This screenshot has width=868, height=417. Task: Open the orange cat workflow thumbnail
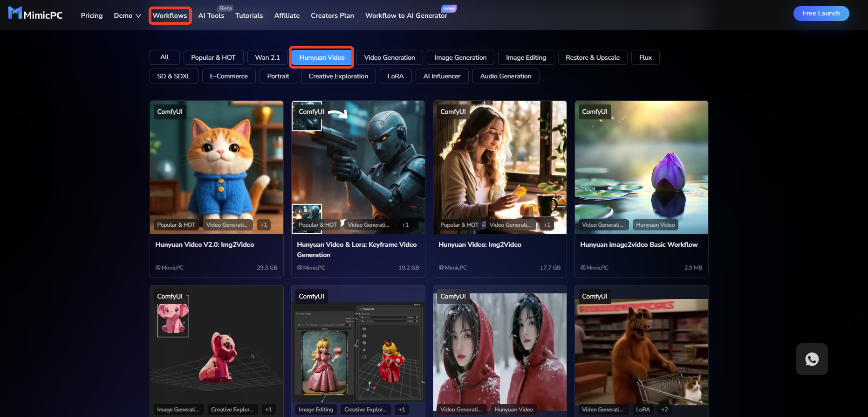click(x=217, y=167)
